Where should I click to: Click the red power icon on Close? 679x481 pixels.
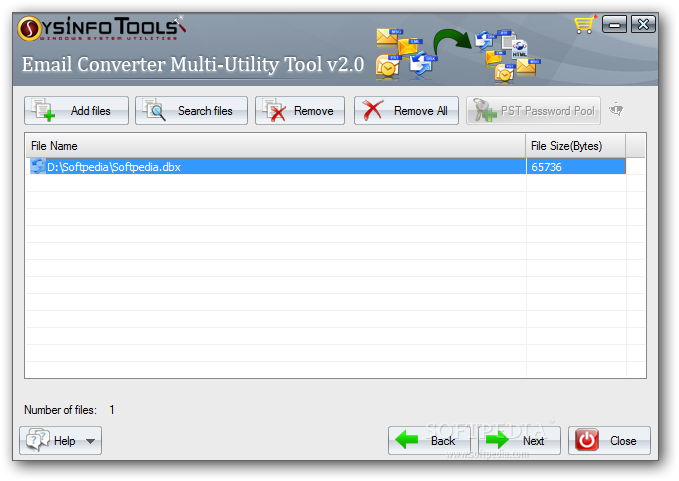587,440
